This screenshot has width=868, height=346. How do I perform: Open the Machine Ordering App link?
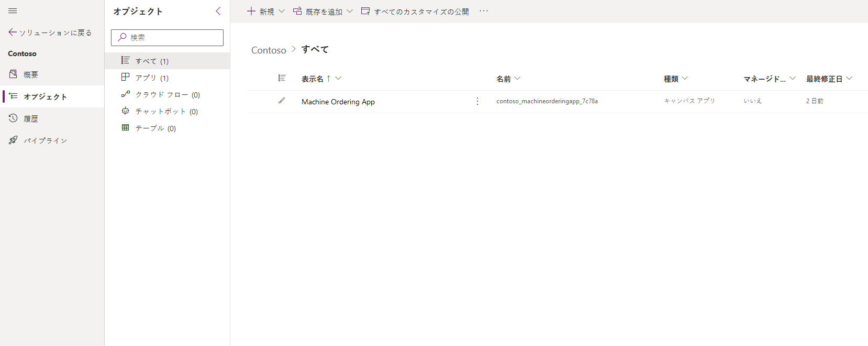tap(338, 102)
